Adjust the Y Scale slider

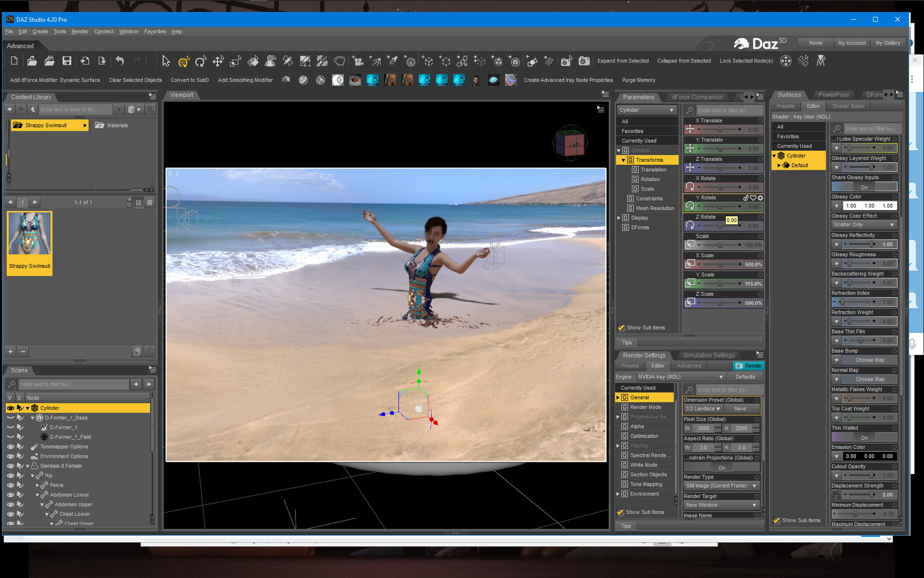point(720,284)
